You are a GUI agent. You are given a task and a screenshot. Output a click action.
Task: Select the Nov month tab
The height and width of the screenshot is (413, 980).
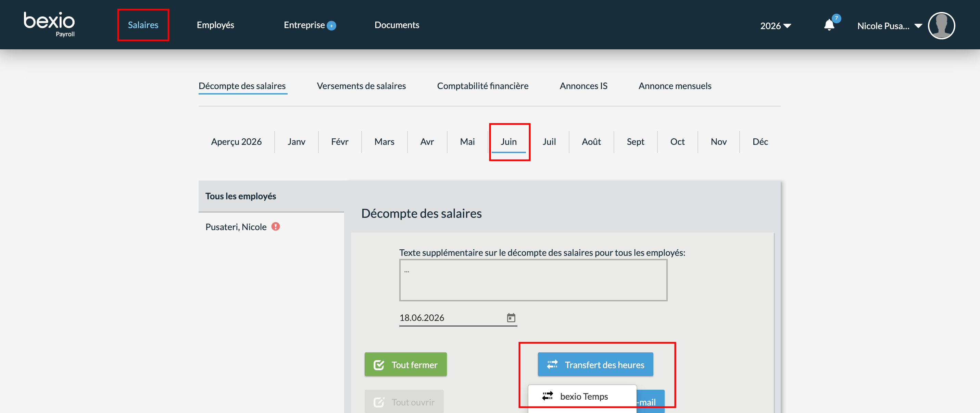[x=719, y=141]
